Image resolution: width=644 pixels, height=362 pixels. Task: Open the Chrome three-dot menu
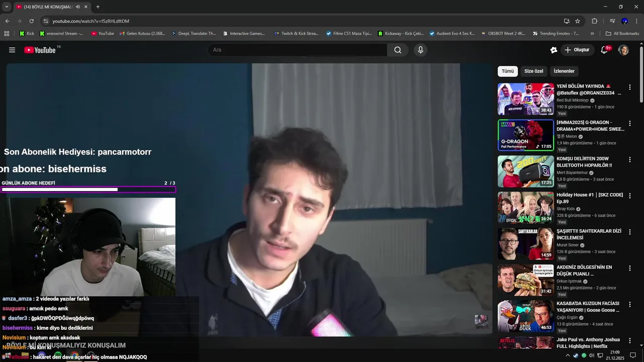pos(636,21)
